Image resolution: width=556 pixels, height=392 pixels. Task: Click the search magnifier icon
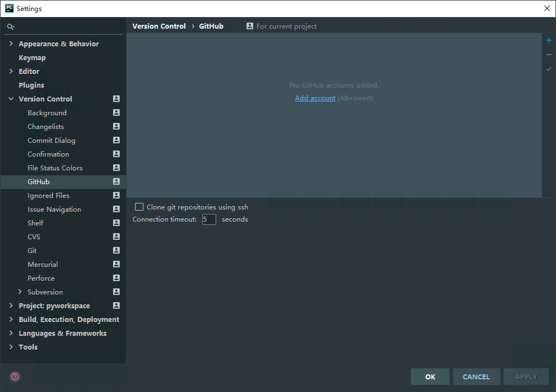(x=10, y=27)
